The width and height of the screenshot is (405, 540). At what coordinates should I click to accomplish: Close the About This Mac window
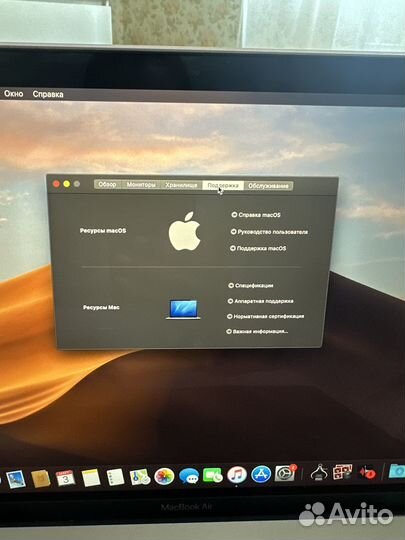(x=56, y=184)
